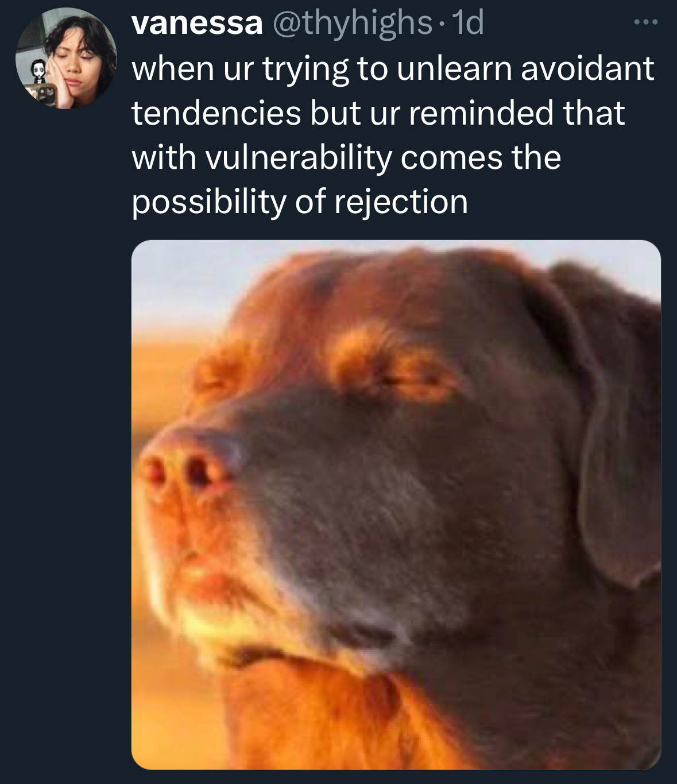Open the three-dot more options menu
Screen dimensions: 677x784
click(648, 23)
